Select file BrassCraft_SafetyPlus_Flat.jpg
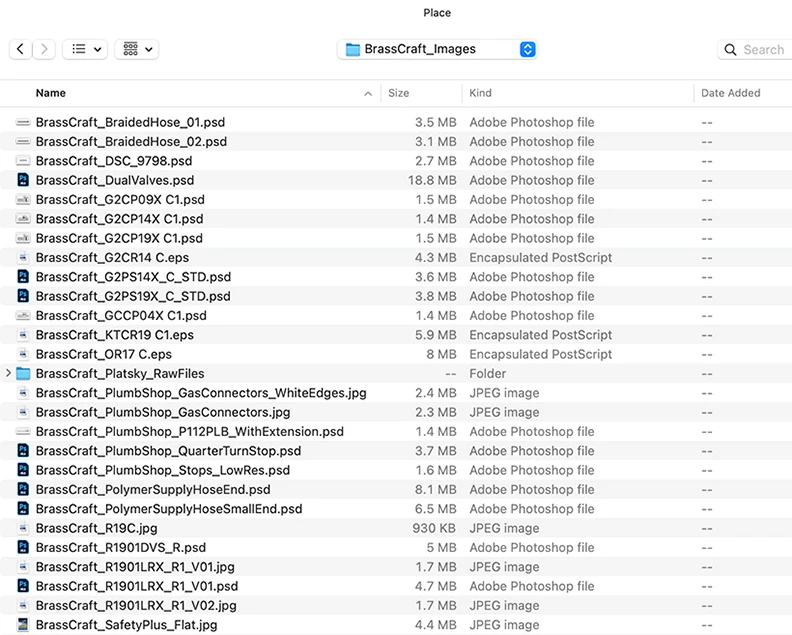792x635 pixels. 126,625
